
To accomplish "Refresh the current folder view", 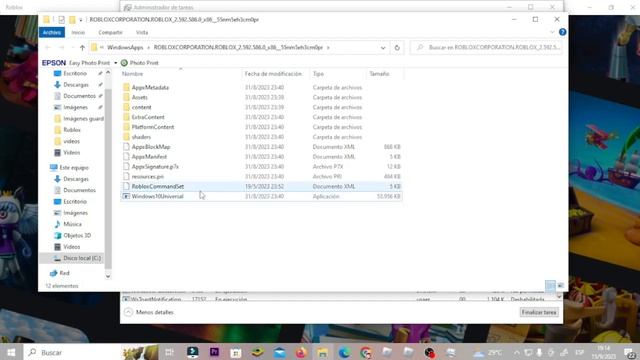I will pyautogui.click(x=397, y=48).
